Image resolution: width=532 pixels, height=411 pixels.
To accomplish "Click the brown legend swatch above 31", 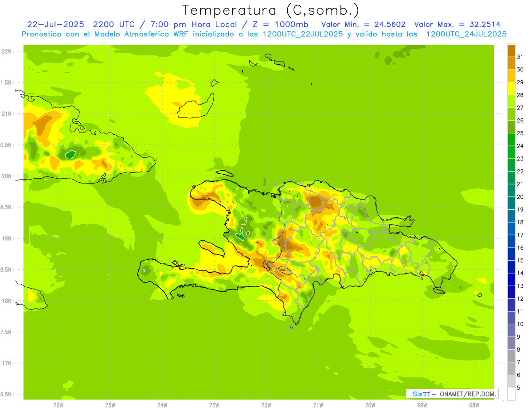I will pyautogui.click(x=511, y=51).
